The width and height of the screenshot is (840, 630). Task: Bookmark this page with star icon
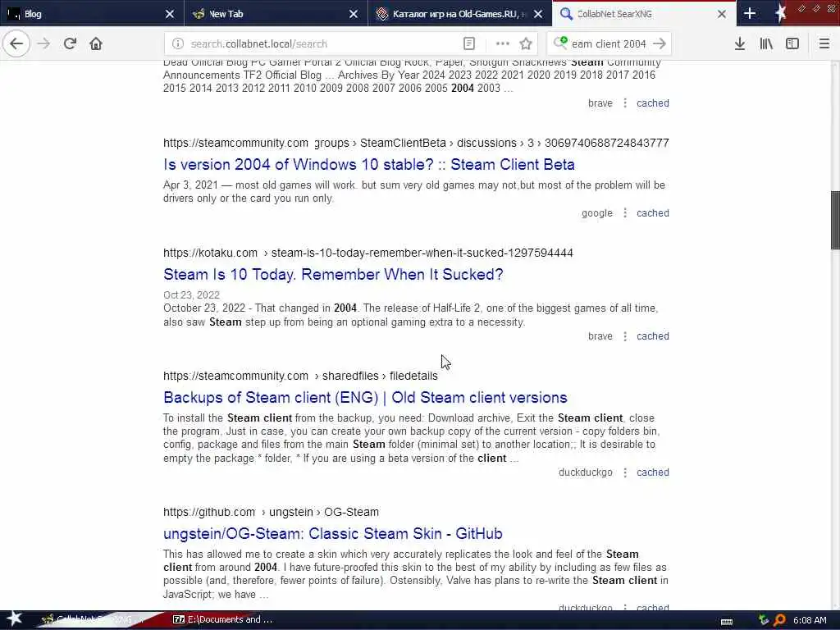(x=526, y=44)
